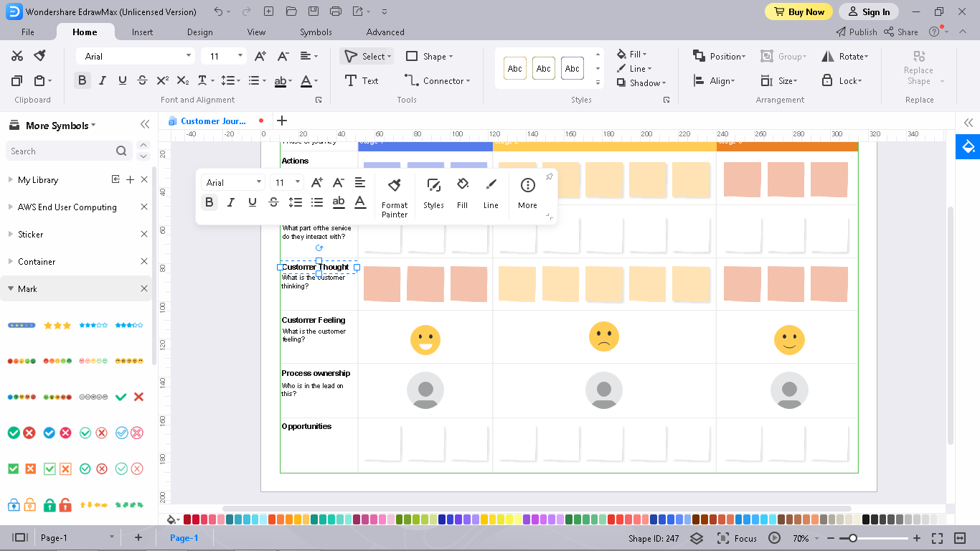Click the fit-to-page icon in status bar
The height and width of the screenshot is (551, 980).
(937, 538)
